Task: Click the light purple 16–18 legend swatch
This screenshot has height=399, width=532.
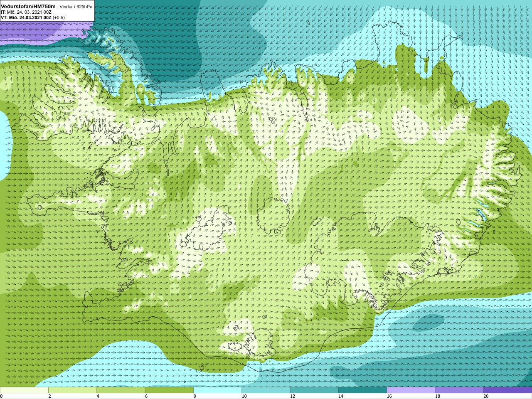Action: [411, 390]
